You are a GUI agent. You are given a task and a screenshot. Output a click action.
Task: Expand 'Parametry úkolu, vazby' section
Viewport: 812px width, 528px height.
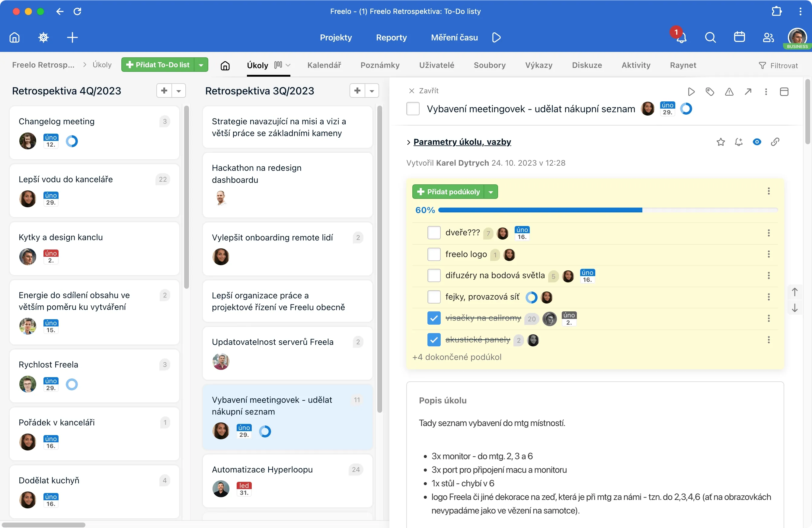[462, 142]
